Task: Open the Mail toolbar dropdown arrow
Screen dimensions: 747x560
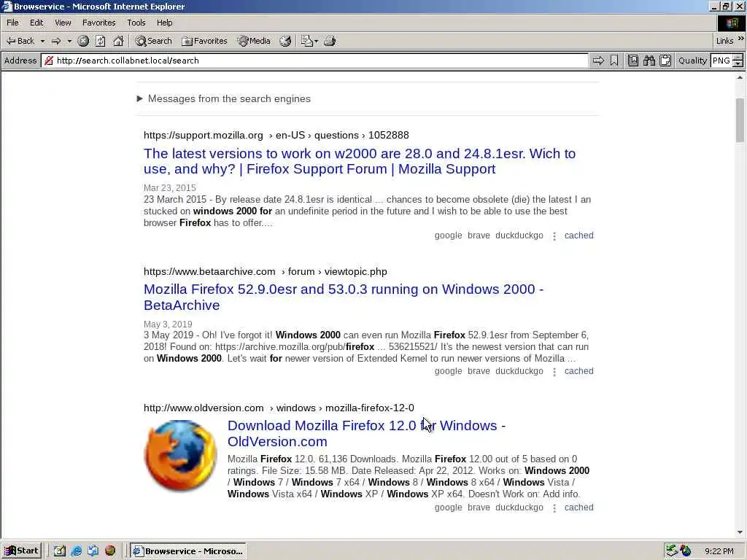Action: click(x=317, y=41)
